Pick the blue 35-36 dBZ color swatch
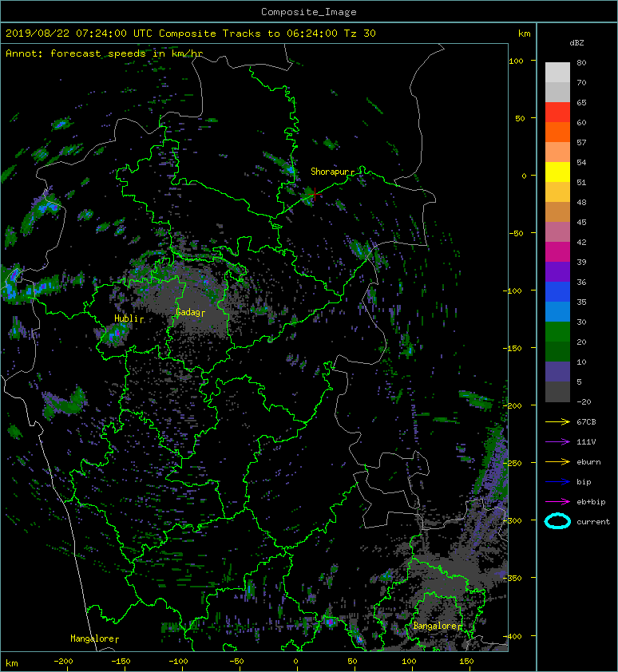The height and width of the screenshot is (672, 618). pos(557,292)
